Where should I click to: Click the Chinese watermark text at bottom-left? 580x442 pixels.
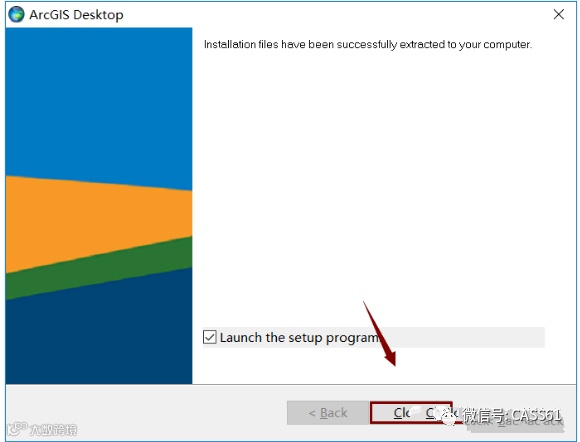[53, 430]
